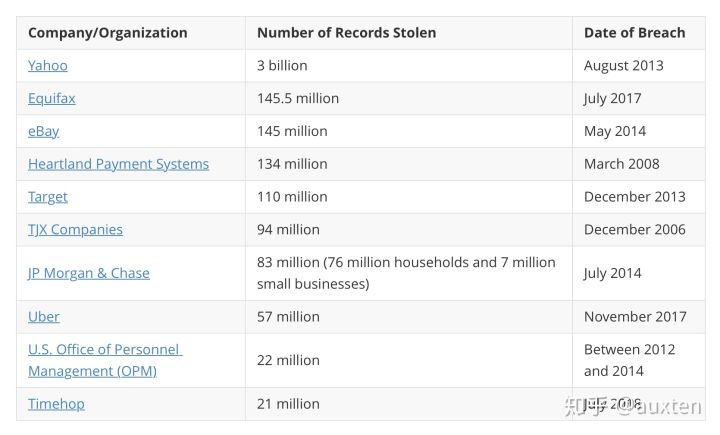Image resolution: width=720 pixels, height=435 pixels.
Task: Follow the eBay hyperlink
Action: coord(44,131)
